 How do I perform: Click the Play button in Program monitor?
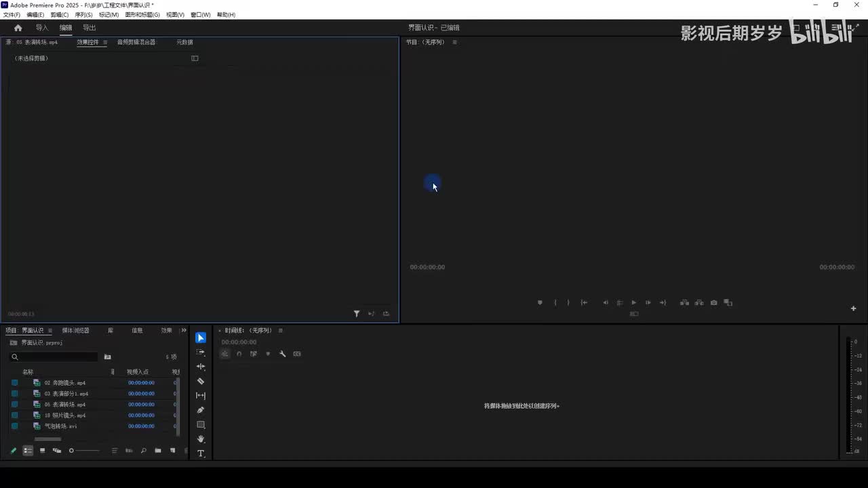tap(633, 303)
